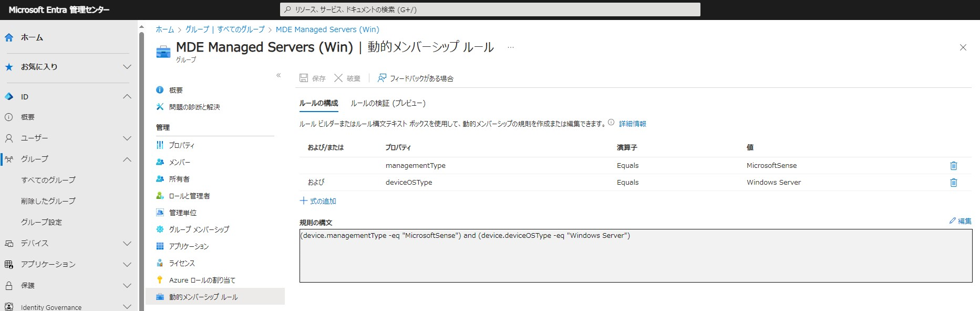The height and width of the screenshot is (311, 980).
Task: Click the Home house icon in sidebar
Action: (x=9, y=37)
